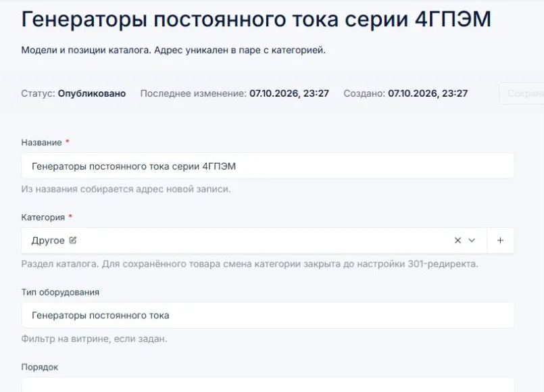
Task: Select the subtitle "Модели и позиции каталога"
Action: point(86,50)
